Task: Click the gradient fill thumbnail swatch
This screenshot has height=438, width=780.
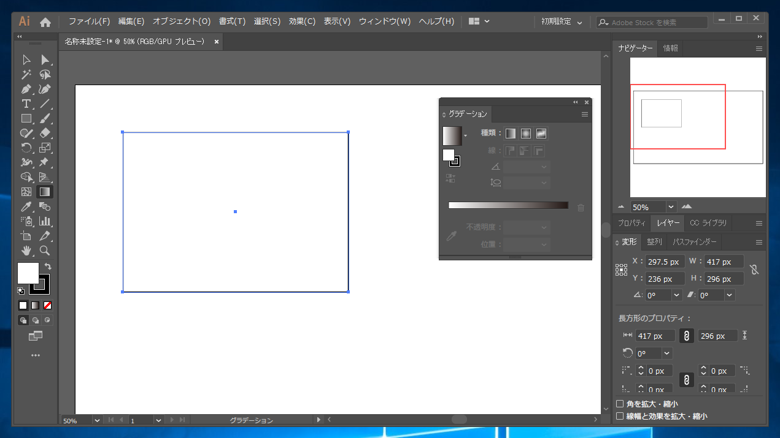Action: tap(452, 136)
